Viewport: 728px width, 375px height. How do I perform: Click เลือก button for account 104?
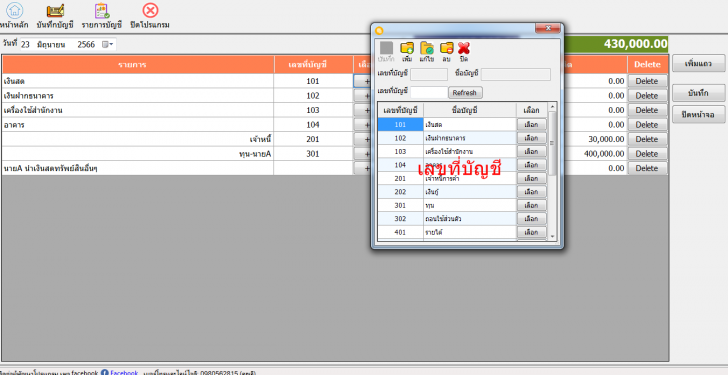pyautogui.click(x=532, y=165)
